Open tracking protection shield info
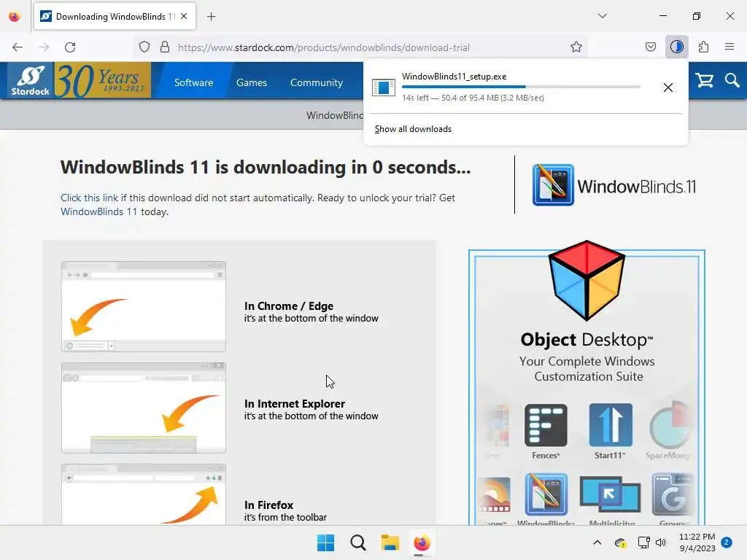Image resolution: width=747 pixels, height=560 pixels. (x=144, y=47)
